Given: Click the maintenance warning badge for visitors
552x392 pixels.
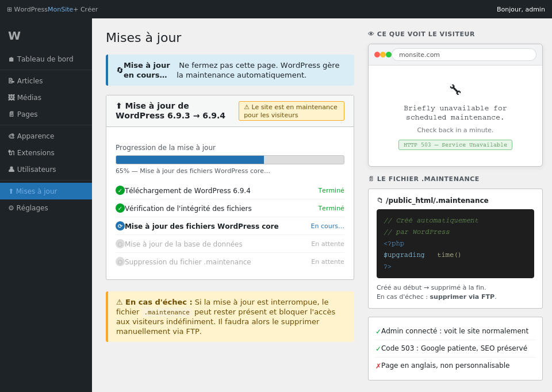Looking at the screenshot, I should 291,111.
